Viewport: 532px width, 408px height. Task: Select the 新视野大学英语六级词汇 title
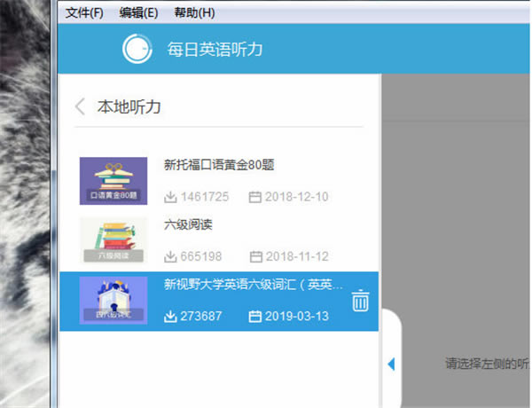coord(253,285)
